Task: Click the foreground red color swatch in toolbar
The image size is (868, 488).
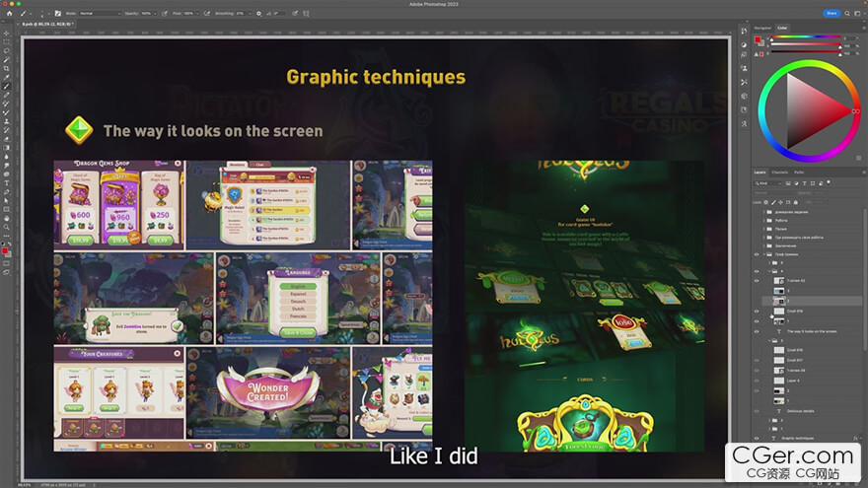Action: (5, 251)
